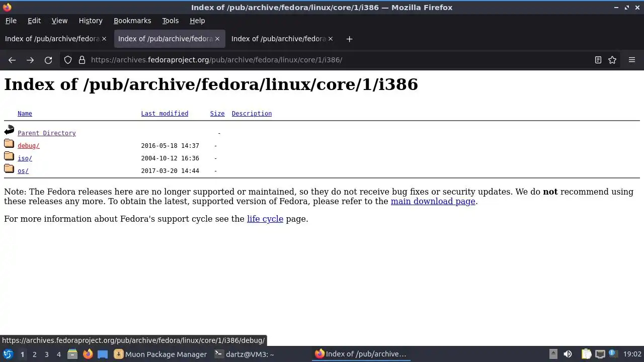Click the folder icon beside iso/
Screen dimensions: 644x362
[x=9, y=156]
